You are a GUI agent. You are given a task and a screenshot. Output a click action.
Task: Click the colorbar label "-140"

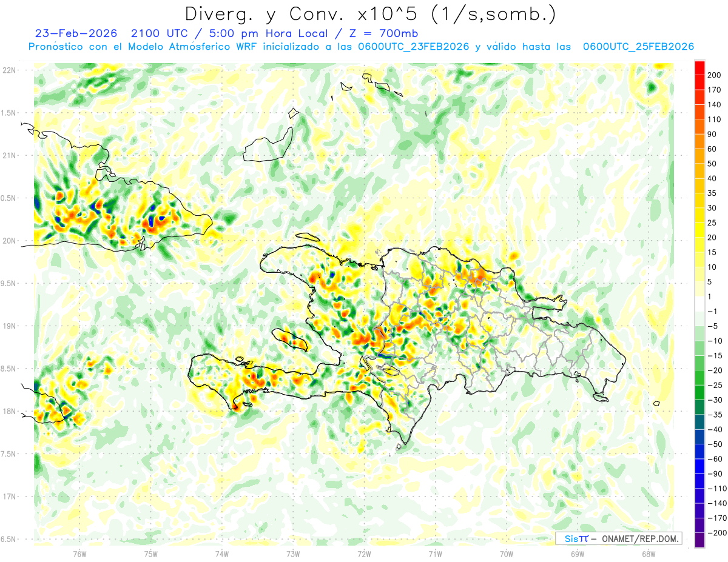[716, 503]
